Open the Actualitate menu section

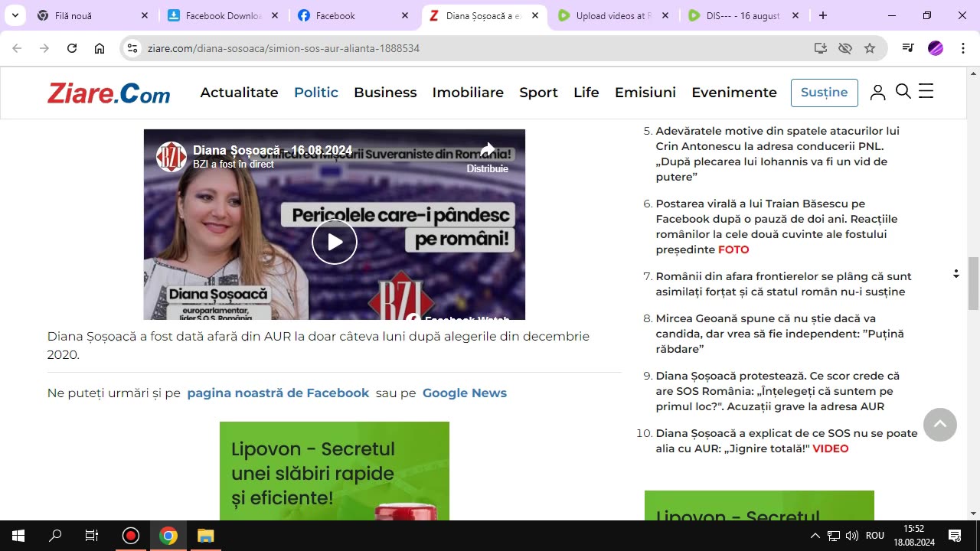pos(239,93)
